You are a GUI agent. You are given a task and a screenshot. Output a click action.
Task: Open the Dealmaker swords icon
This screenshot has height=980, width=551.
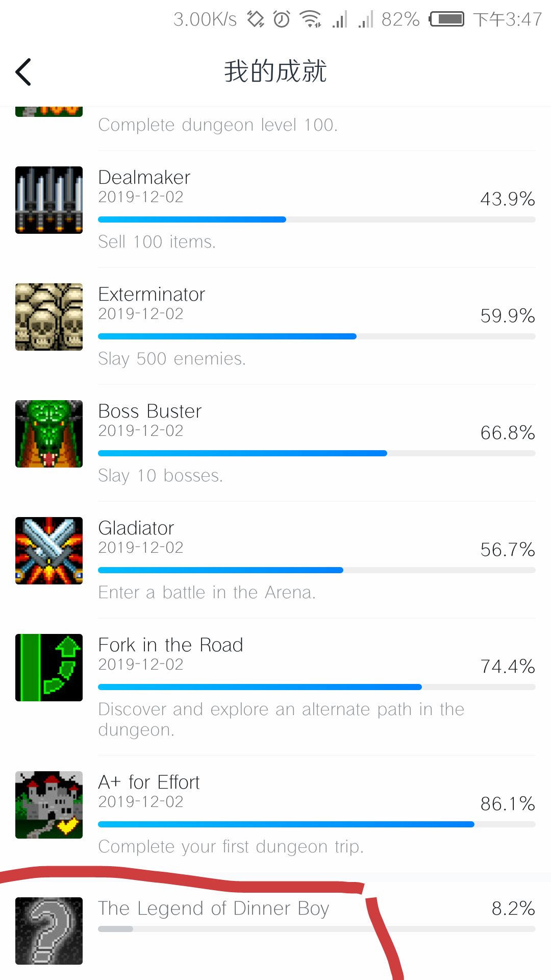click(49, 200)
